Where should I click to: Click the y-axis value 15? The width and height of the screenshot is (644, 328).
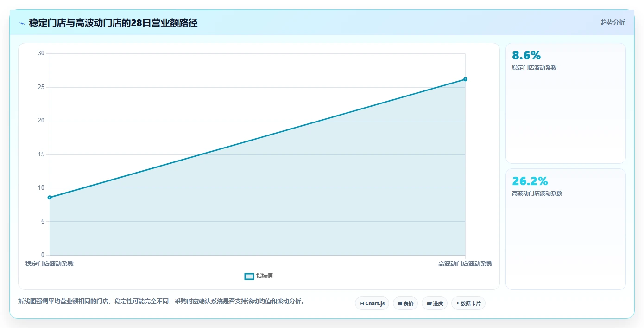(x=41, y=154)
